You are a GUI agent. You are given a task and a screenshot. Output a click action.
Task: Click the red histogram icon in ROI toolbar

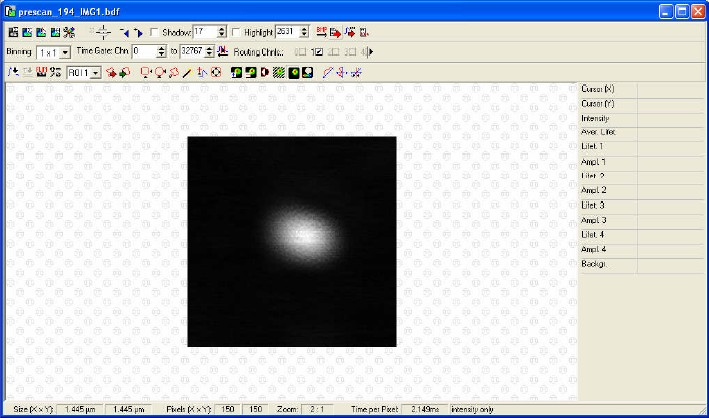click(x=42, y=72)
